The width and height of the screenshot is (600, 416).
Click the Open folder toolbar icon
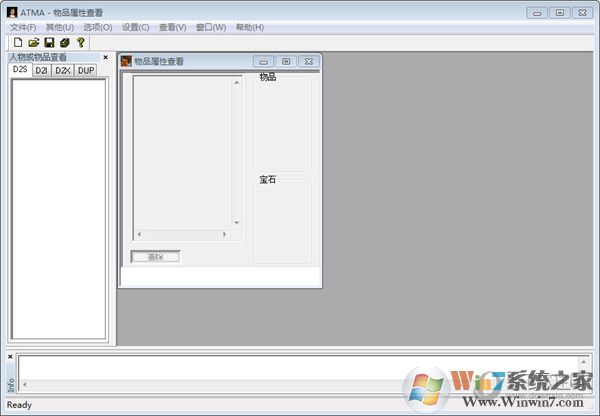[x=34, y=42]
